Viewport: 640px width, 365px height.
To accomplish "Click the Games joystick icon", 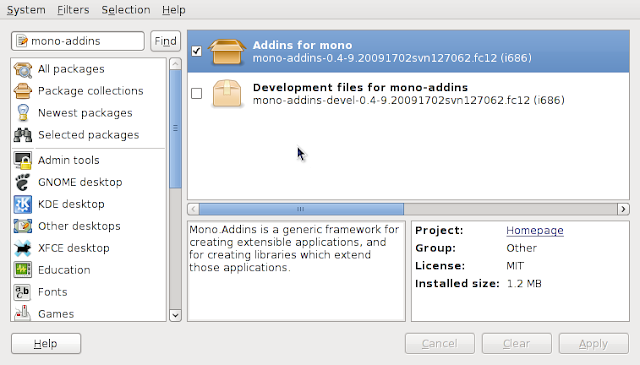I will [x=23, y=313].
